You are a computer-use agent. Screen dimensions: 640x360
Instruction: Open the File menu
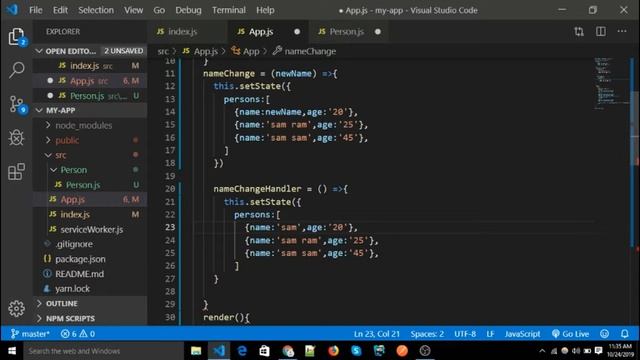[36, 10]
